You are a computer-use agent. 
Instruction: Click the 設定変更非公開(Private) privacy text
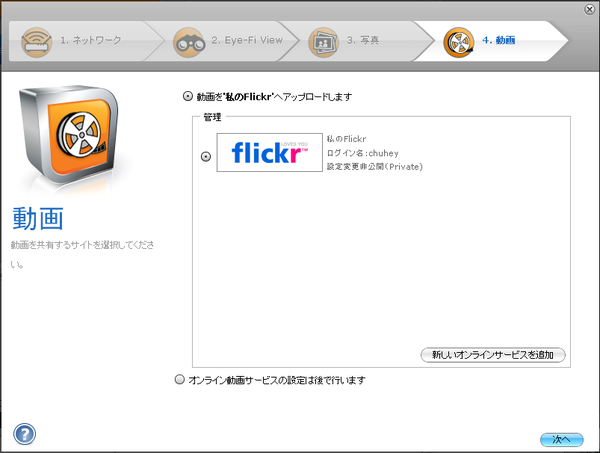pos(375,167)
